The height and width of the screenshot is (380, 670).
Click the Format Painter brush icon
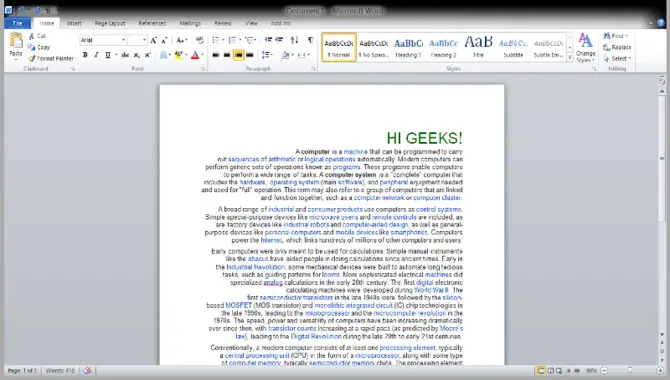pyautogui.click(x=32, y=59)
